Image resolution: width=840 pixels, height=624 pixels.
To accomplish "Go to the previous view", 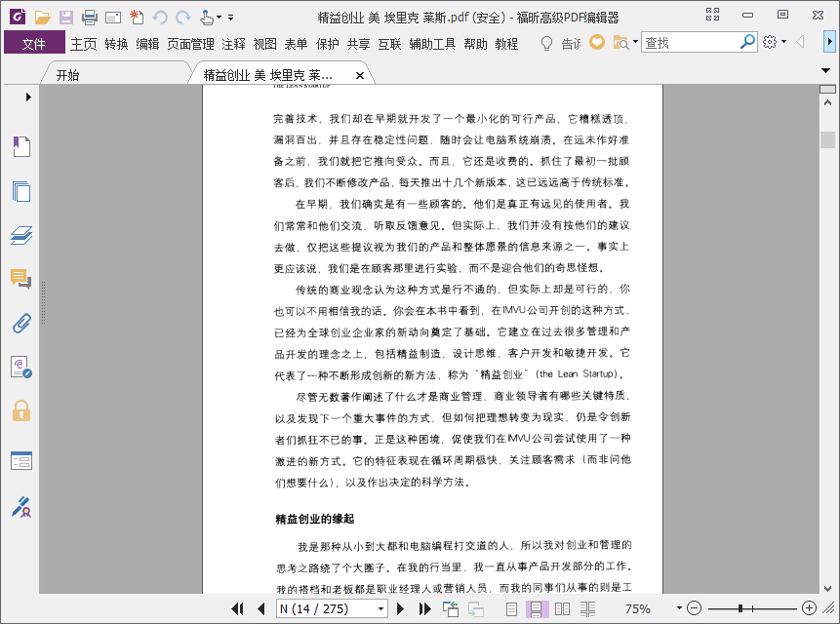I will [451, 608].
